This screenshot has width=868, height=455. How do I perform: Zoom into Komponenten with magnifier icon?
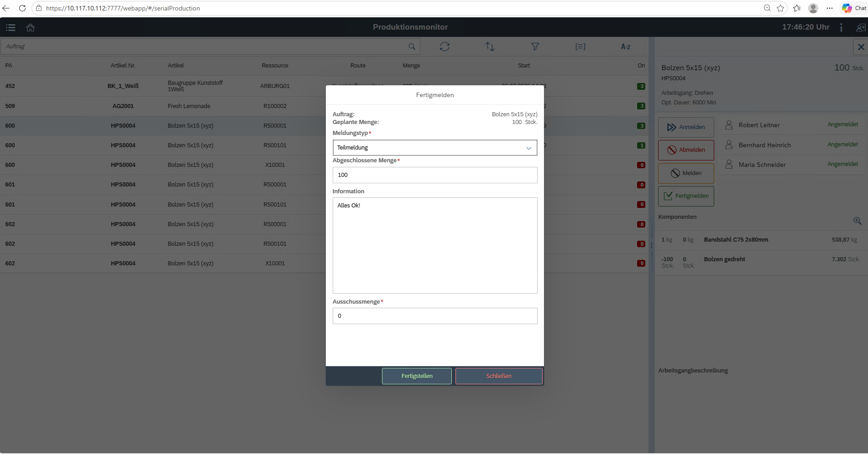[x=857, y=221]
